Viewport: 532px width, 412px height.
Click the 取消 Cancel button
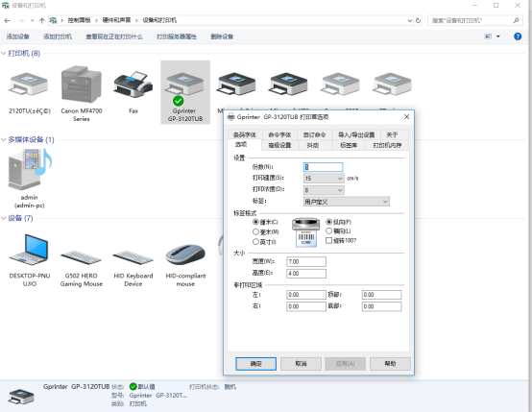301,364
